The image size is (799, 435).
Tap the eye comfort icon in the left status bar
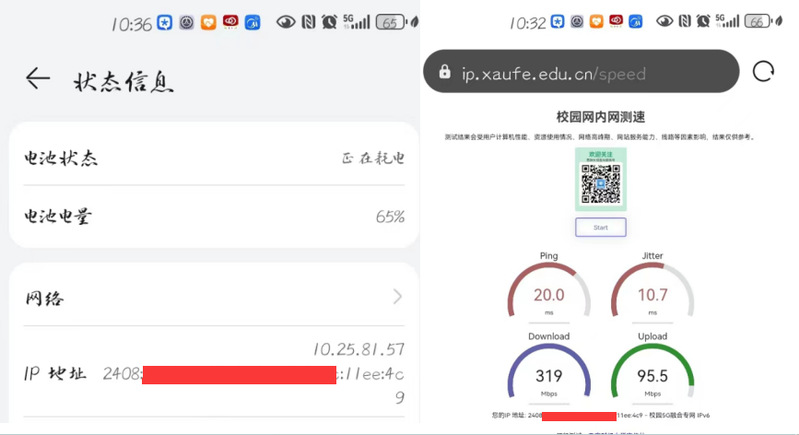286,22
